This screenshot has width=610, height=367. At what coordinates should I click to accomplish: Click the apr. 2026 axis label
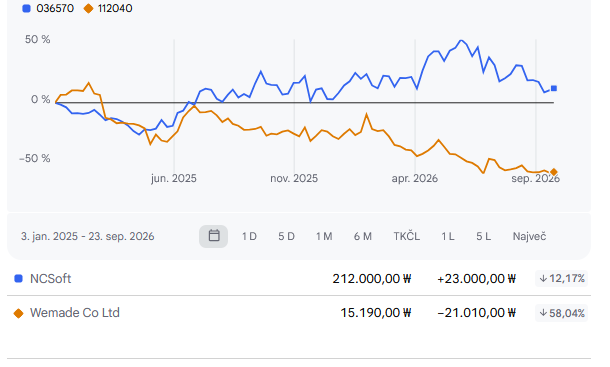pyautogui.click(x=415, y=178)
